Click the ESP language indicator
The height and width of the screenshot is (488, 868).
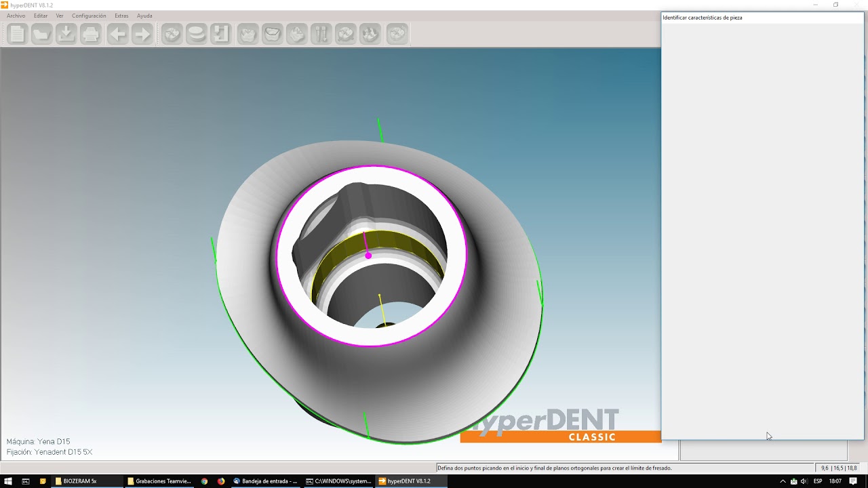click(x=818, y=481)
